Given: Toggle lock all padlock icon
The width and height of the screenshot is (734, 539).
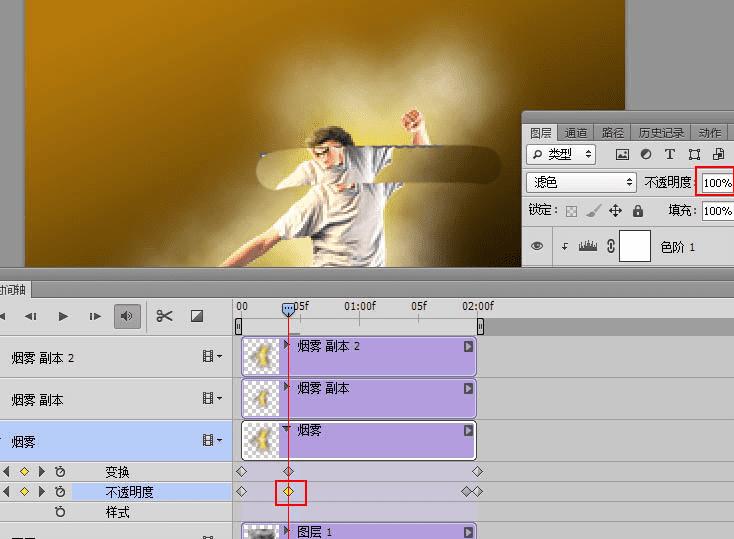Looking at the screenshot, I should 638,211.
